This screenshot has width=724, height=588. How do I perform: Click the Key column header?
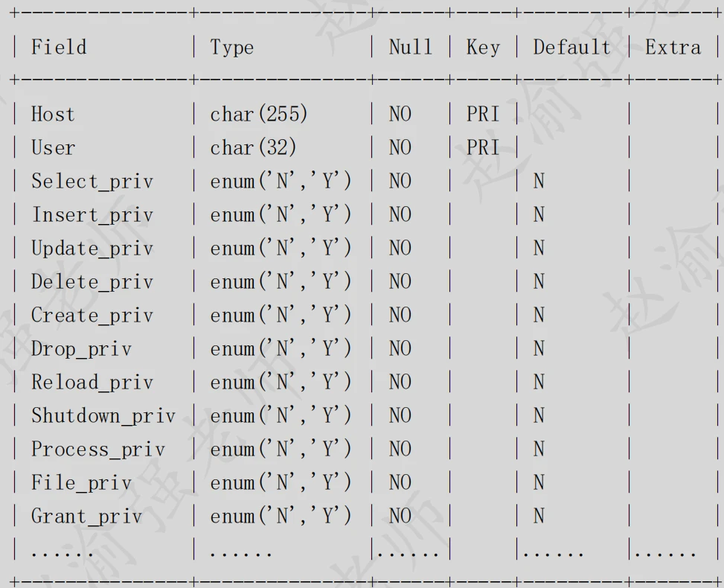point(482,48)
